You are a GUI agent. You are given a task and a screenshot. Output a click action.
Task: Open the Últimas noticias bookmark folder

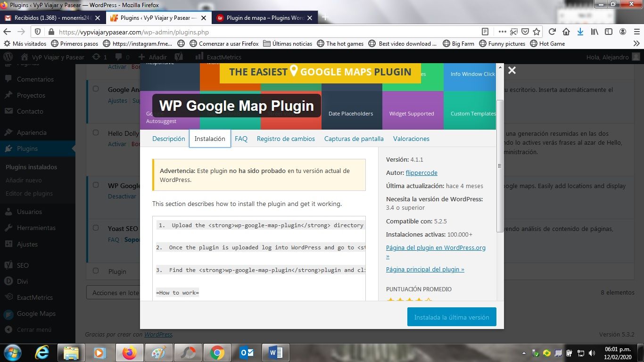288,43
